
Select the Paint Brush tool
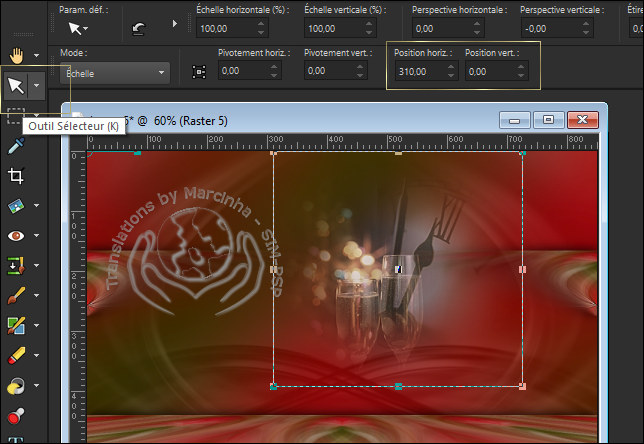[15, 295]
